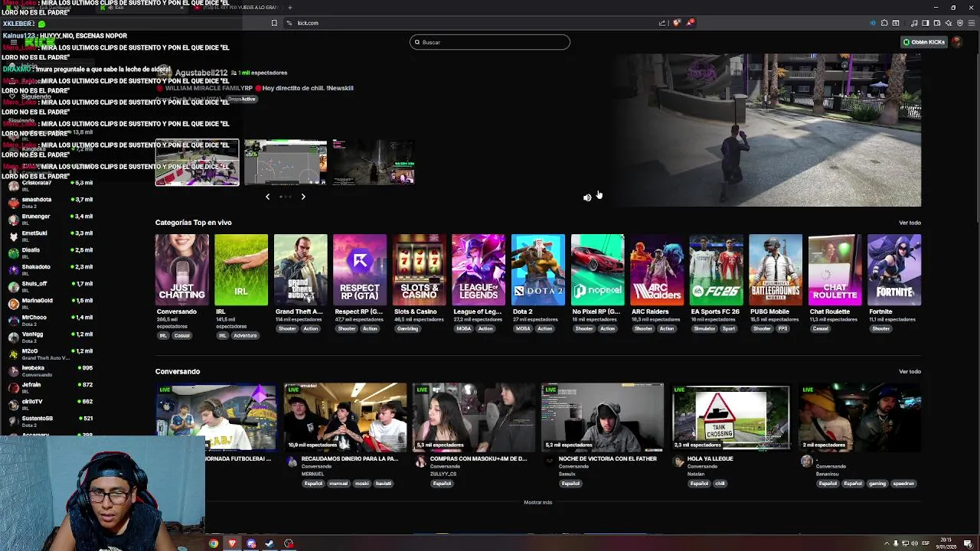This screenshot has height=551, width=980.
Task: Open the PUBG Mobile Battlegrounds category
Action: point(775,270)
